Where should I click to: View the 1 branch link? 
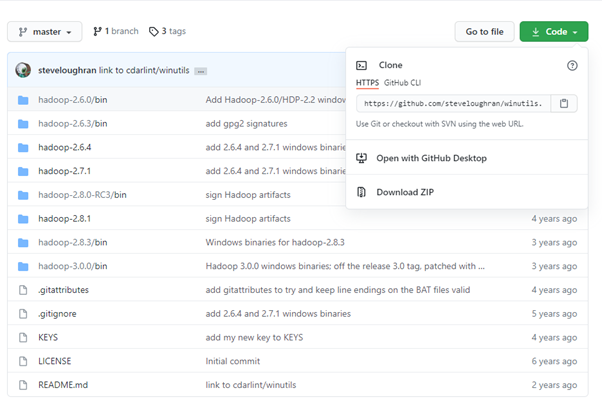click(116, 31)
